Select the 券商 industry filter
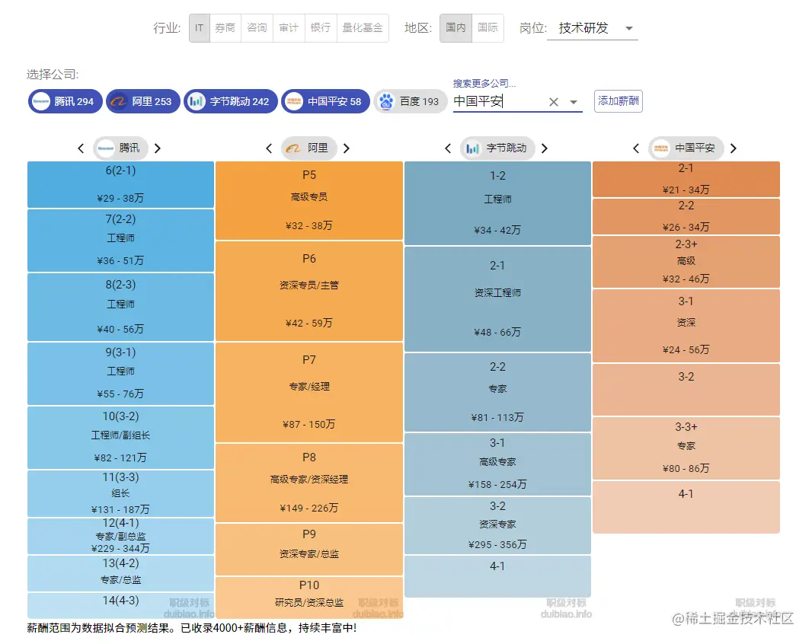 point(225,28)
